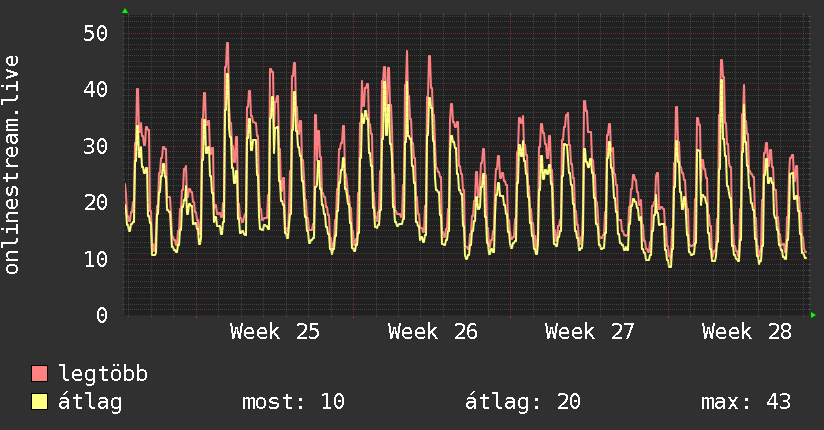Click the yellow átlag legend swatch
The height and width of the screenshot is (430, 824).
pyautogui.click(x=39, y=402)
